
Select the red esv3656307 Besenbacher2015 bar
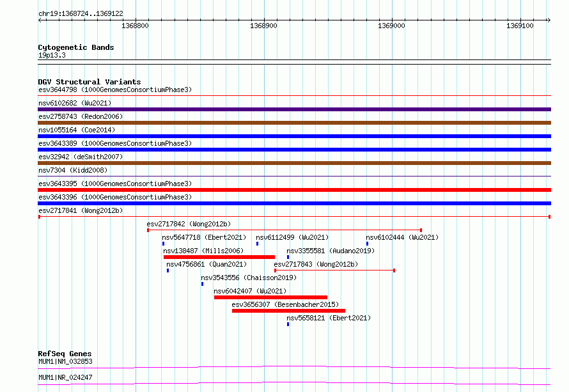click(288, 311)
